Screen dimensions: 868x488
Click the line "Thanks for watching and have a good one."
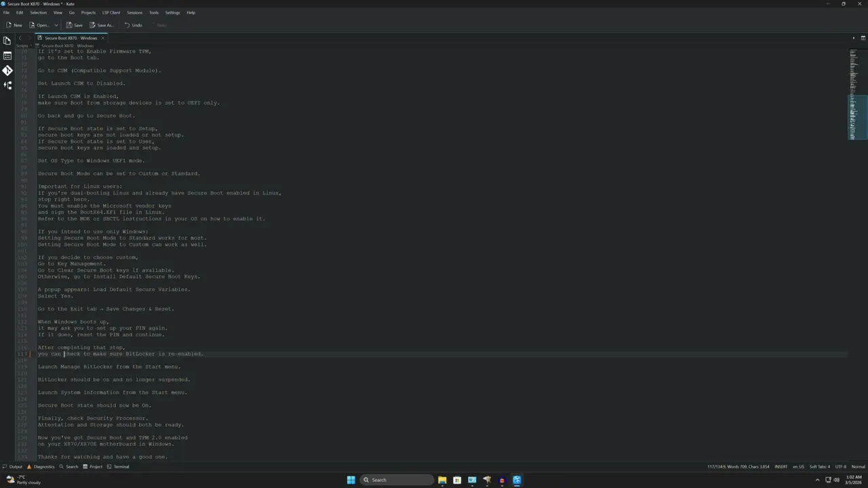pyautogui.click(x=102, y=457)
